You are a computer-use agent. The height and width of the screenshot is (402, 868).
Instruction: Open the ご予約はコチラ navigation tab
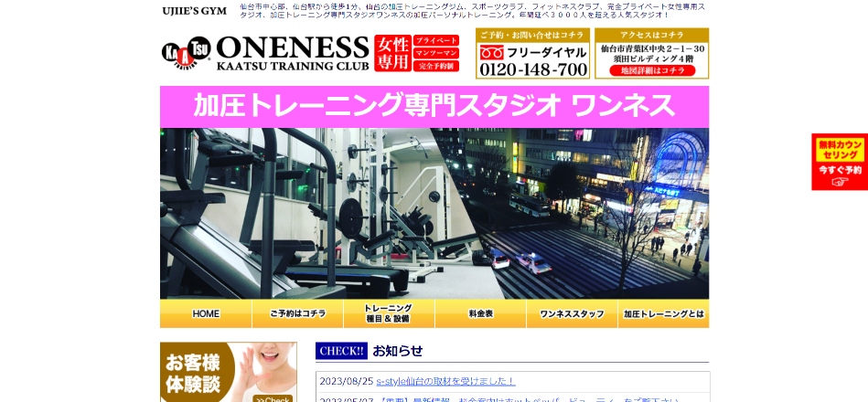[x=298, y=313]
